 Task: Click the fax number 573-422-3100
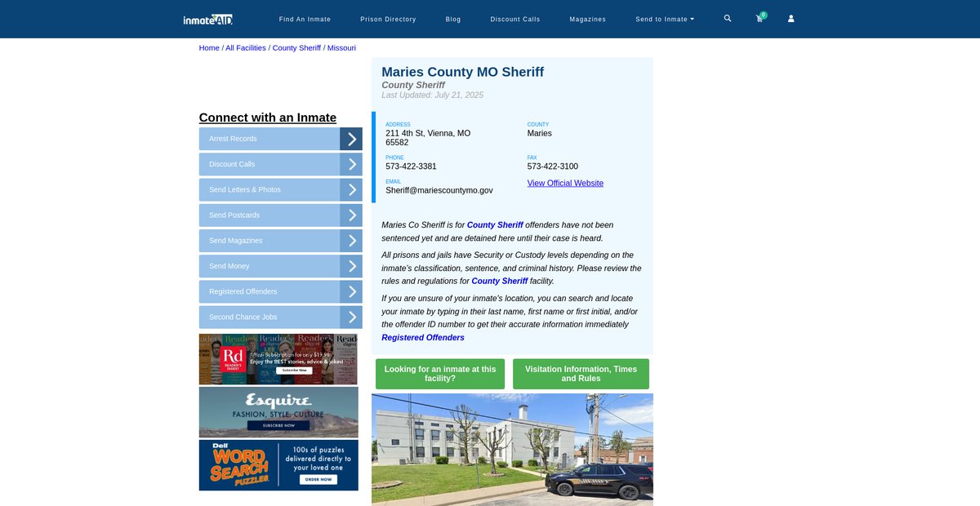click(553, 166)
